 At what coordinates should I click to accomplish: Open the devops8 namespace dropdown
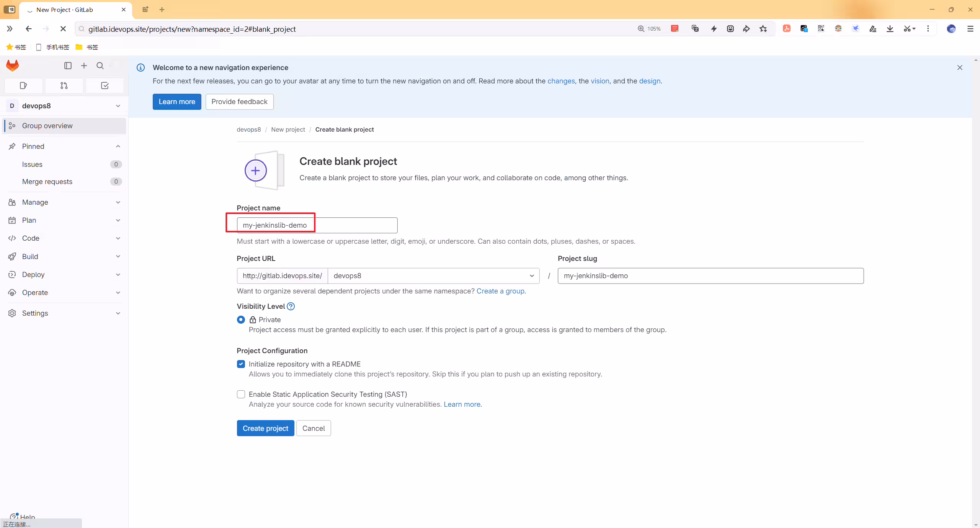coord(434,276)
